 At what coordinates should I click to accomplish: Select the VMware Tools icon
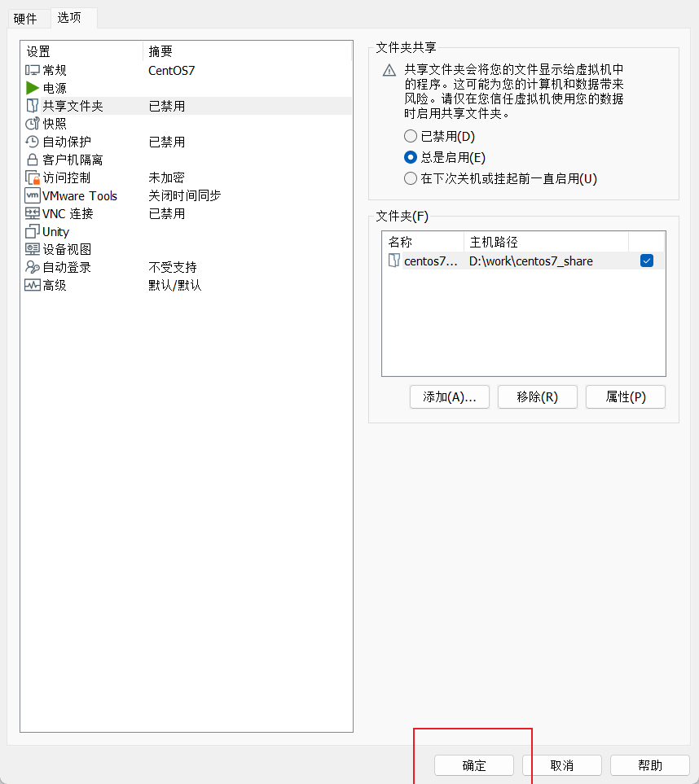pyautogui.click(x=33, y=195)
